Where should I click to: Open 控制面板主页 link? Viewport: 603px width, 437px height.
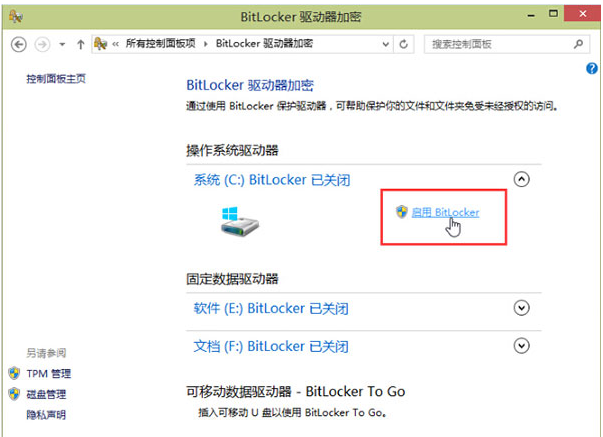pyautogui.click(x=56, y=79)
